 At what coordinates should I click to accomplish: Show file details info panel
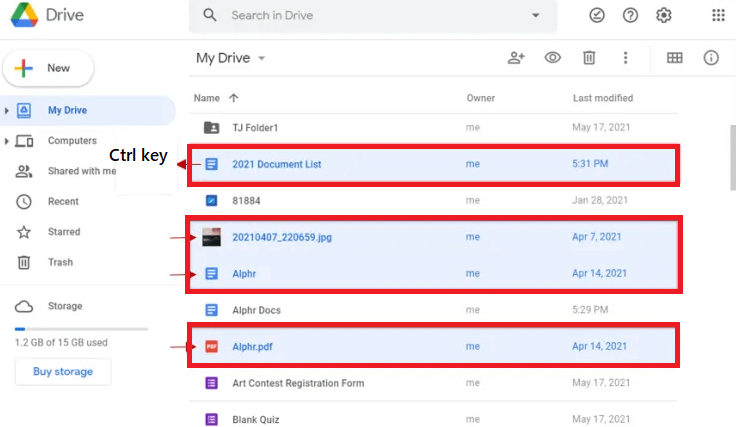[711, 58]
